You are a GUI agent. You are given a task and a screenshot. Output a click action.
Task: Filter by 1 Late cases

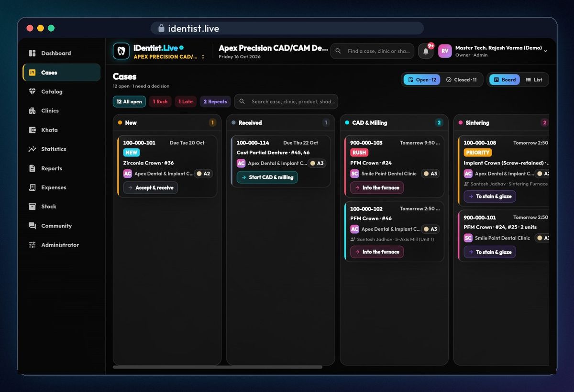pos(186,101)
